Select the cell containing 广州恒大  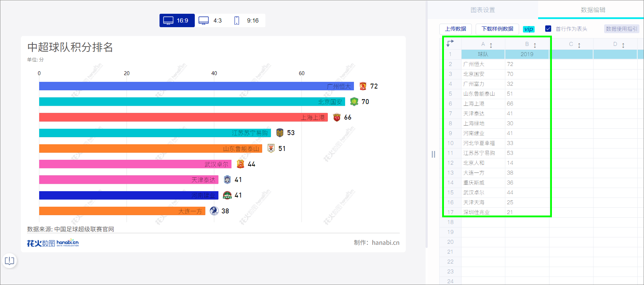(x=483, y=64)
